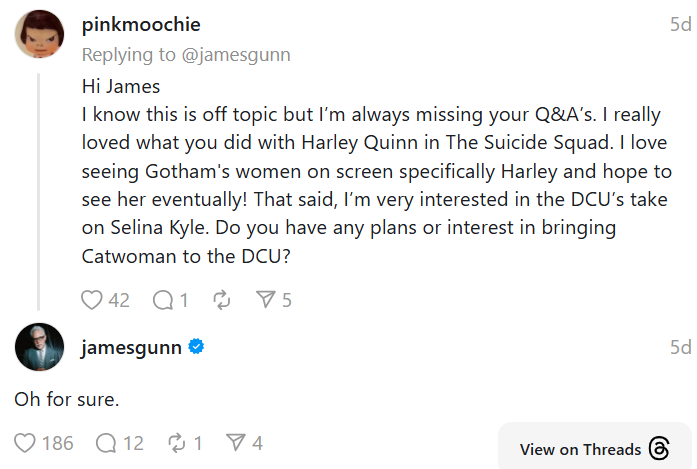Open replies on pinkmoochie's post
The width and height of the screenshot is (697, 469).
(163, 299)
